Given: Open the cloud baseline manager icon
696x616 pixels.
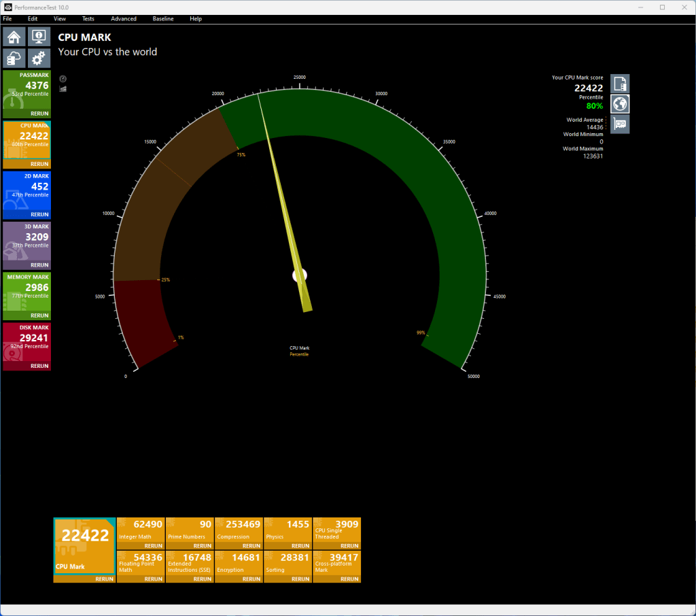Looking at the screenshot, I should click(x=14, y=58).
